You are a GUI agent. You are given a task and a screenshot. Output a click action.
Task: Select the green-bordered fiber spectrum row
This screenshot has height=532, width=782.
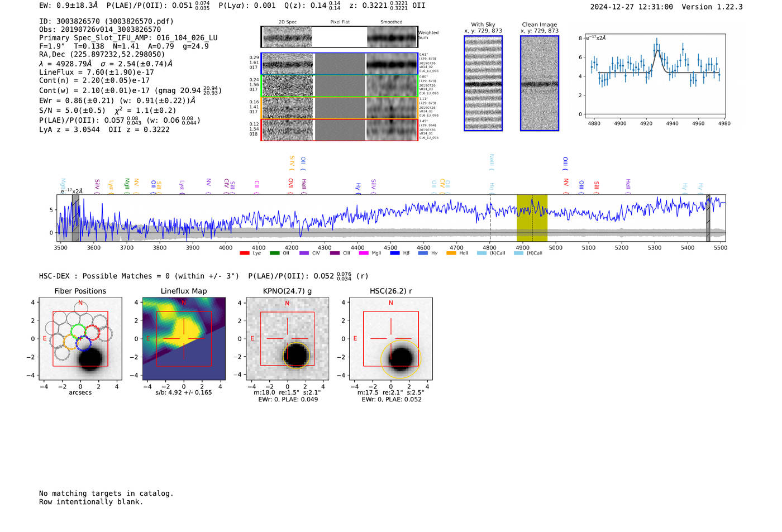(x=340, y=86)
